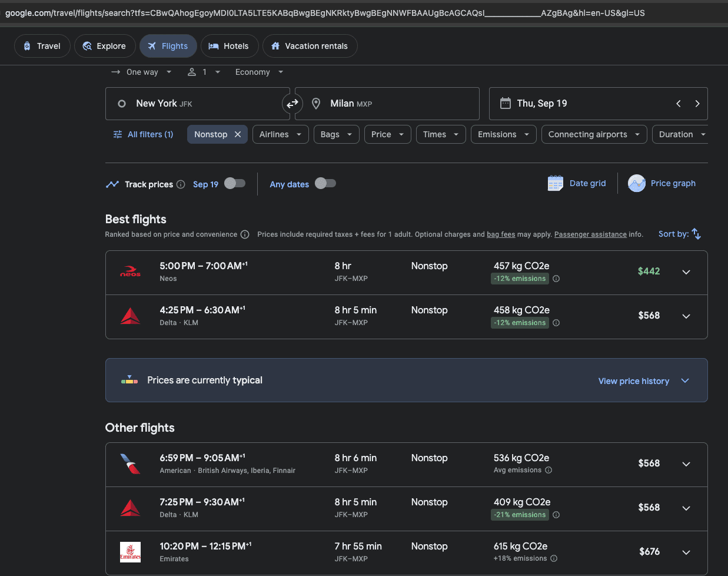Remove the Nonstop filter
The height and width of the screenshot is (576, 728).
pyautogui.click(x=238, y=134)
